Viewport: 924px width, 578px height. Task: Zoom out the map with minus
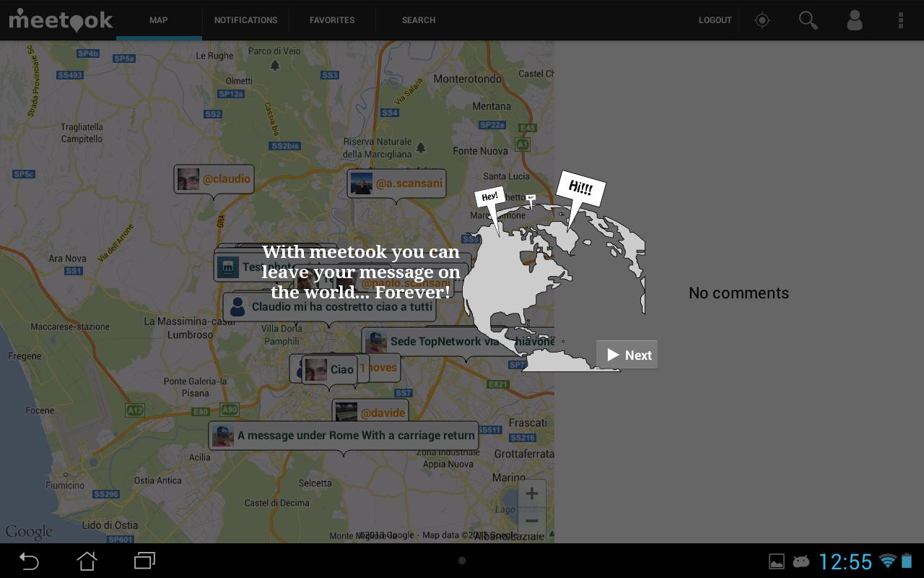532,521
